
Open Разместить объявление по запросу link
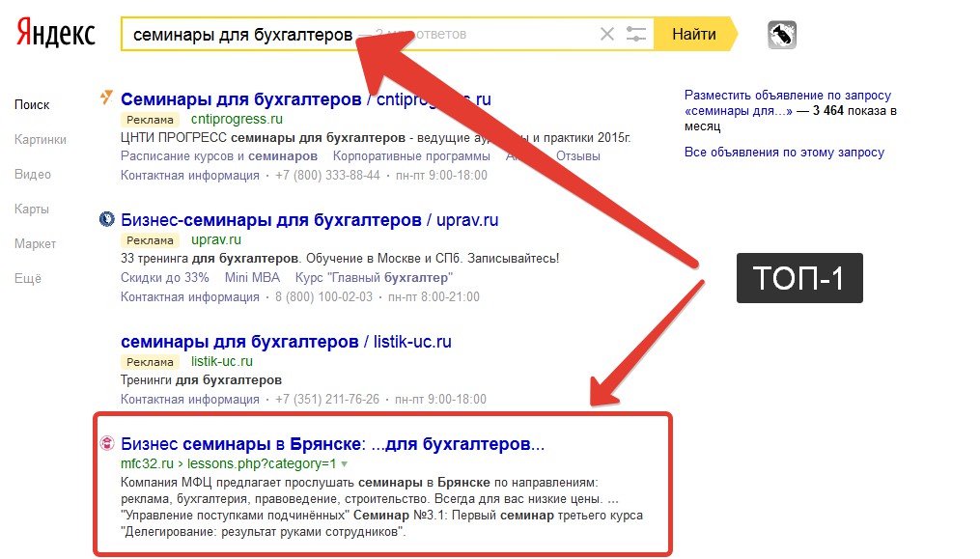[790, 111]
